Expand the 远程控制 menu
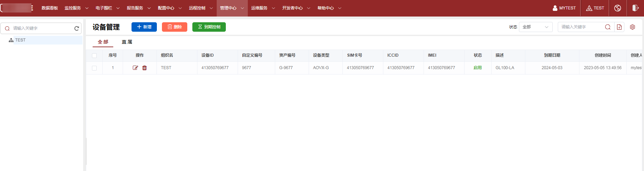The height and width of the screenshot is (171, 644). pyautogui.click(x=200, y=8)
